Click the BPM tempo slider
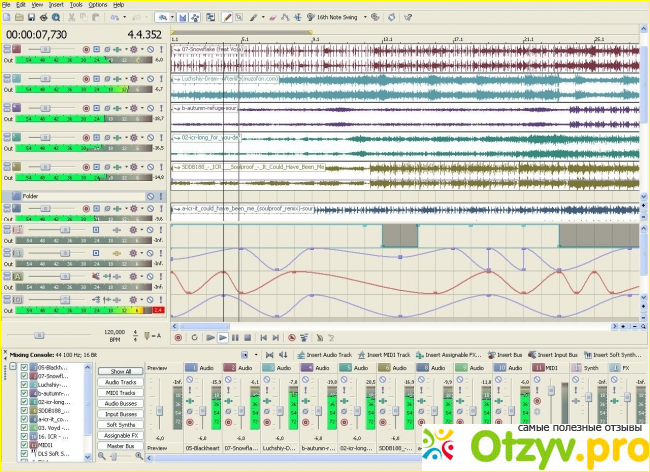 point(40,334)
